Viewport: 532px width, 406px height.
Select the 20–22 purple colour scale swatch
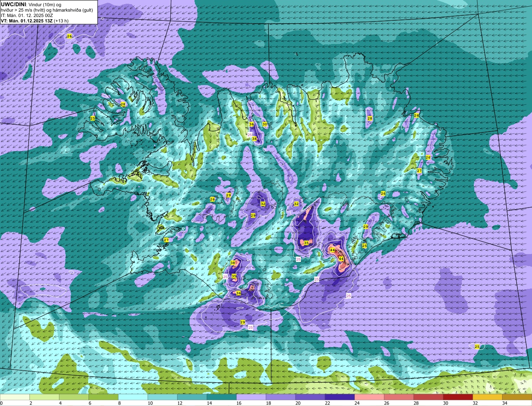pos(310,397)
